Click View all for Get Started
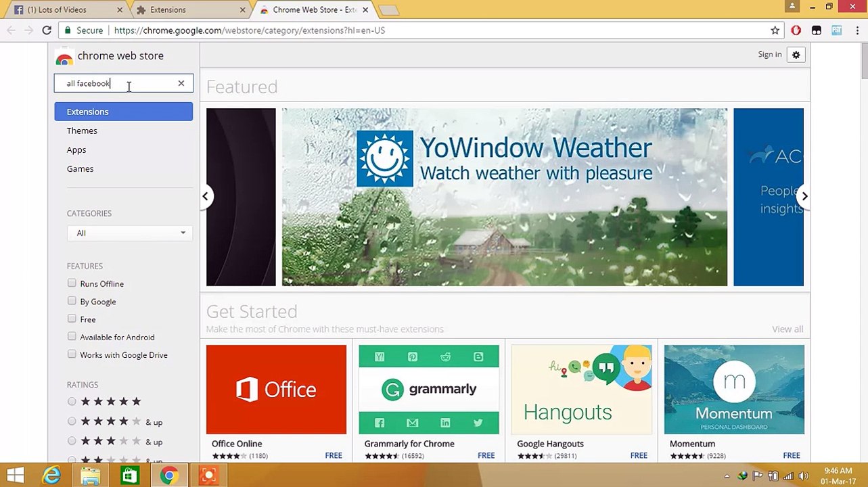 click(787, 329)
